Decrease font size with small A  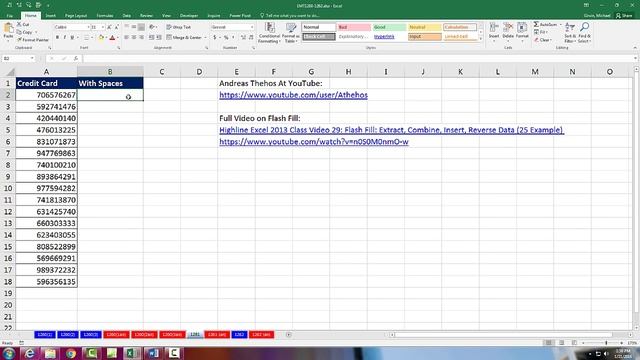pos(116,27)
